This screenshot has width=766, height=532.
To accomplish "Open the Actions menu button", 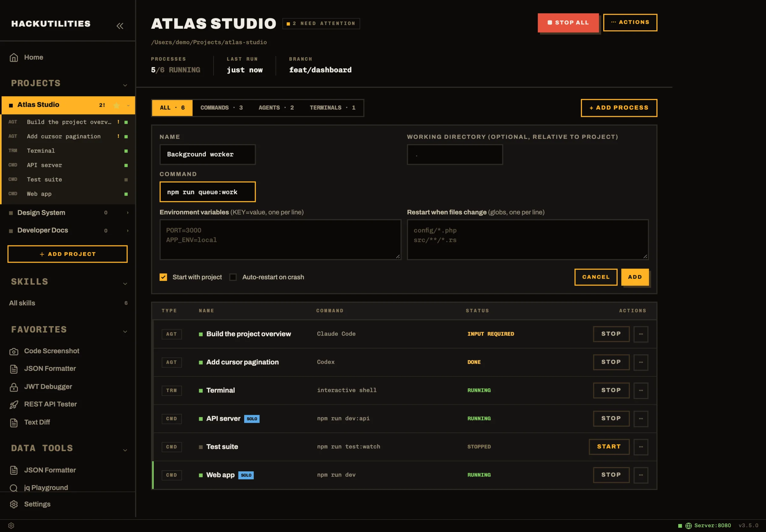I will pos(630,22).
